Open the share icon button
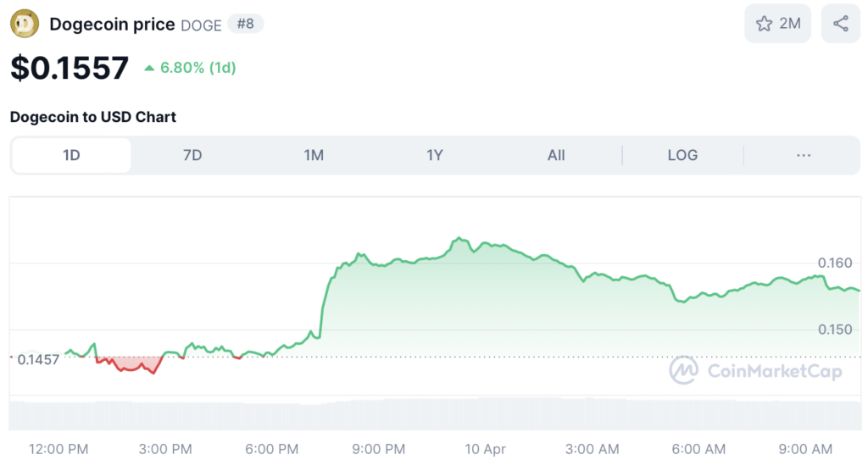The height and width of the screenshot is (460, 868). coord(840,23)
